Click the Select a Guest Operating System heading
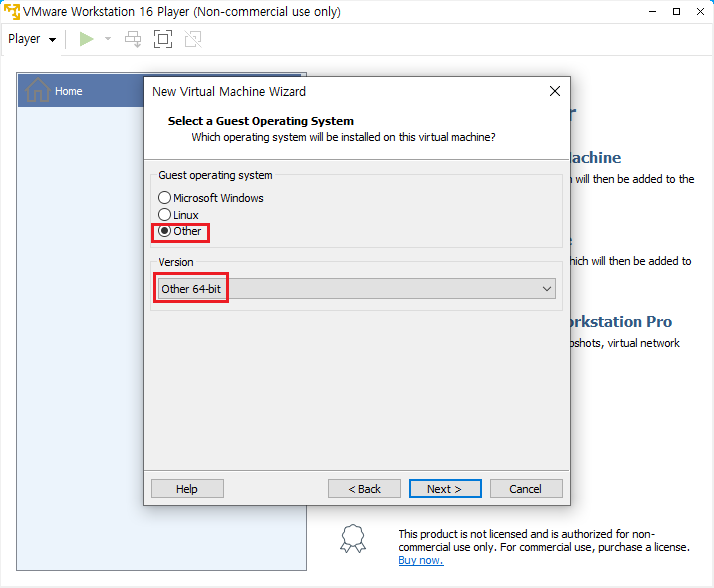This screenshot has width=714, height=588. tap(261, 121)
